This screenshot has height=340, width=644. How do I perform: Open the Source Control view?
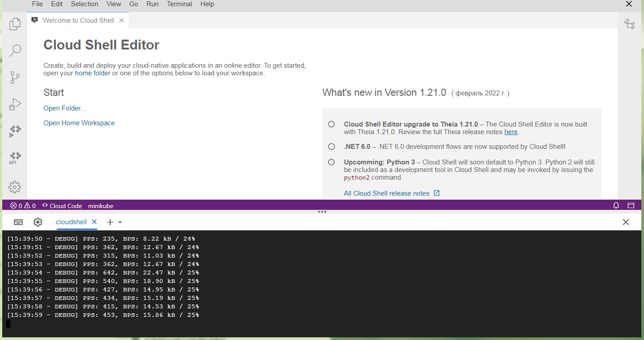[x=15, y=78]
